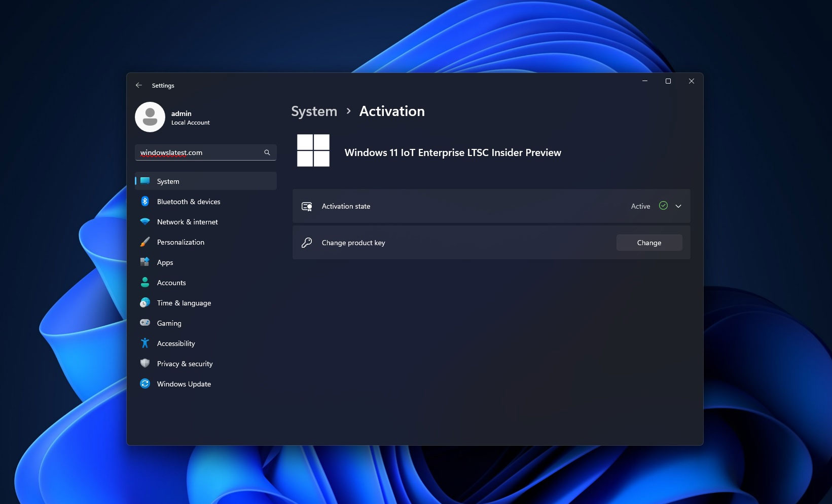This screenshot has height=504, width=832.
Task: Select System in the breadcrumb
Action: point(314,111)
